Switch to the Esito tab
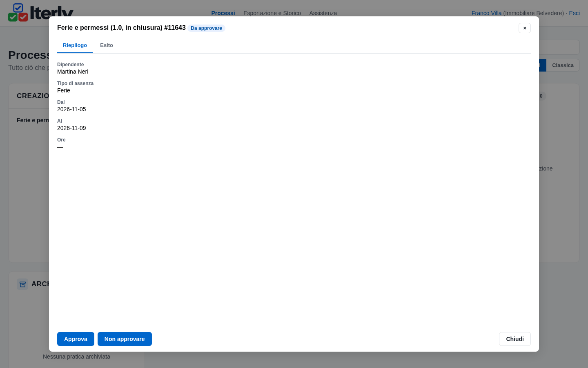The image size is (588, 368). point(107,45)
